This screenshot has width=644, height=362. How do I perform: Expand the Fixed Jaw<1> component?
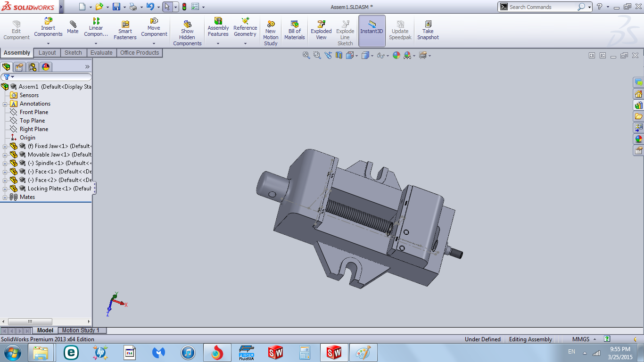coord(5,146)
